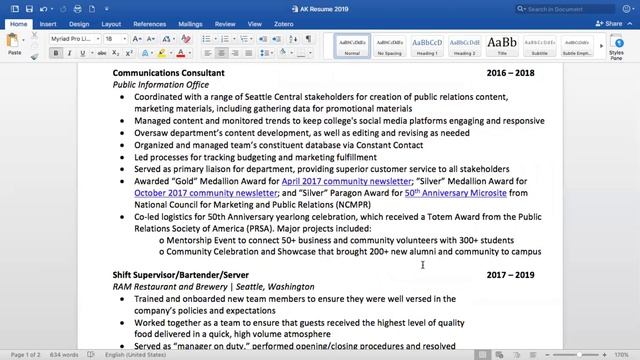Click the spelling proofing icon in status bar
Viewport: 640px width, 360px height.
pyautogui.click(x=91, y=355)
